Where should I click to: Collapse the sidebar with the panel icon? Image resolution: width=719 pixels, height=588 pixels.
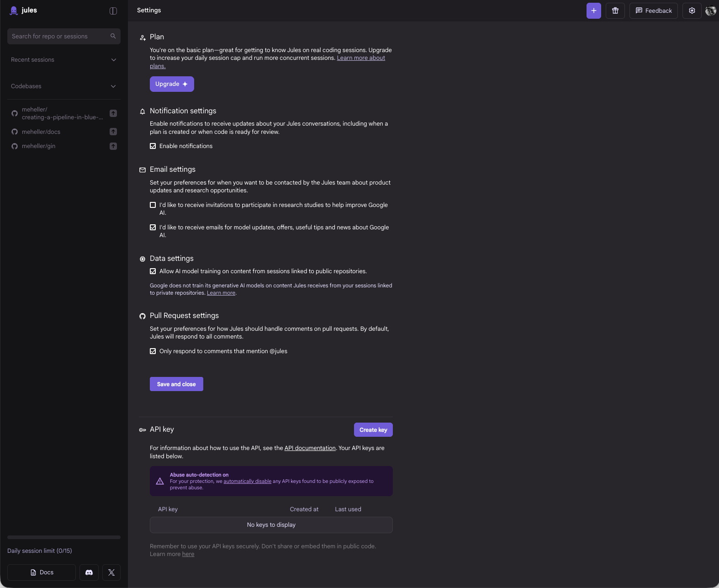pos(113,11)
